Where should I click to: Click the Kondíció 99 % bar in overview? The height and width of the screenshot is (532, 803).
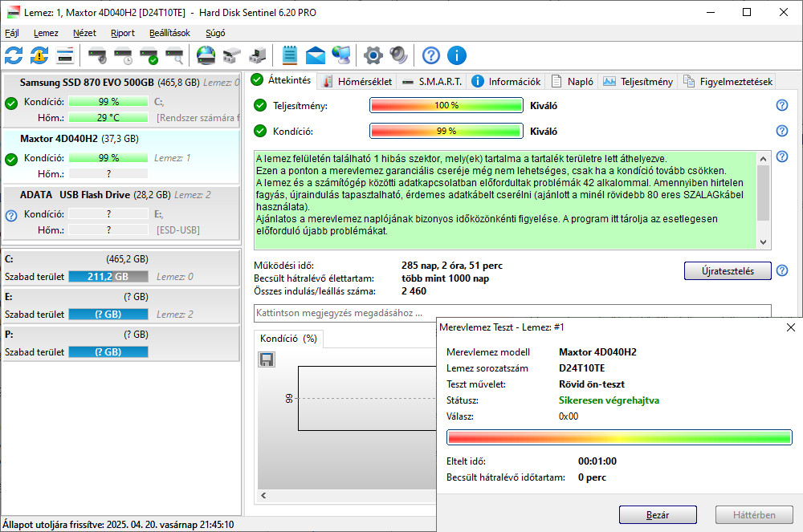tap(446, 131)
